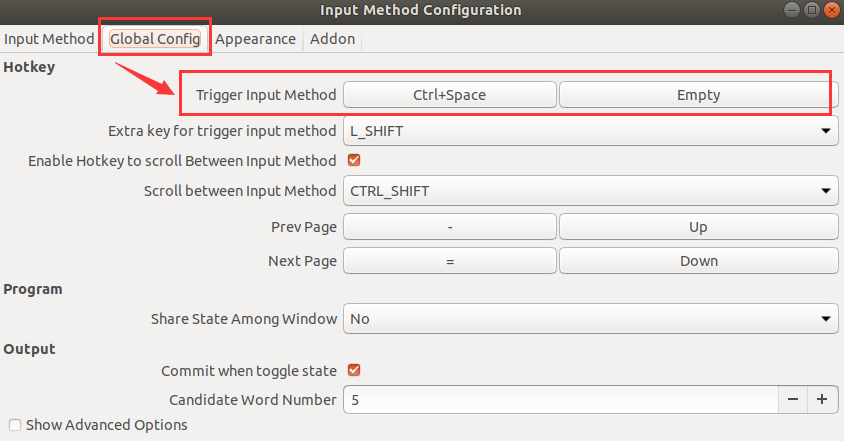Open the Addon tab
The width and height of the screenshot is (844, 441).
point(331,39)
